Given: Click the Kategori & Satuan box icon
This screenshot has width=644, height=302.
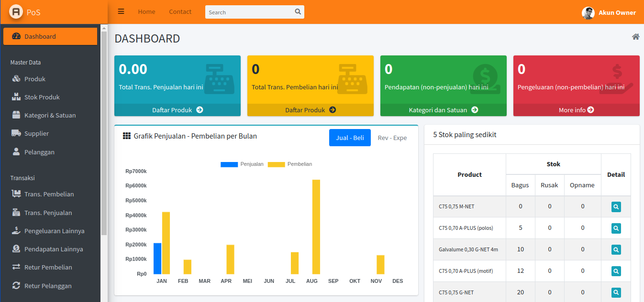Looking at the screenshot, I should (16, 115).
